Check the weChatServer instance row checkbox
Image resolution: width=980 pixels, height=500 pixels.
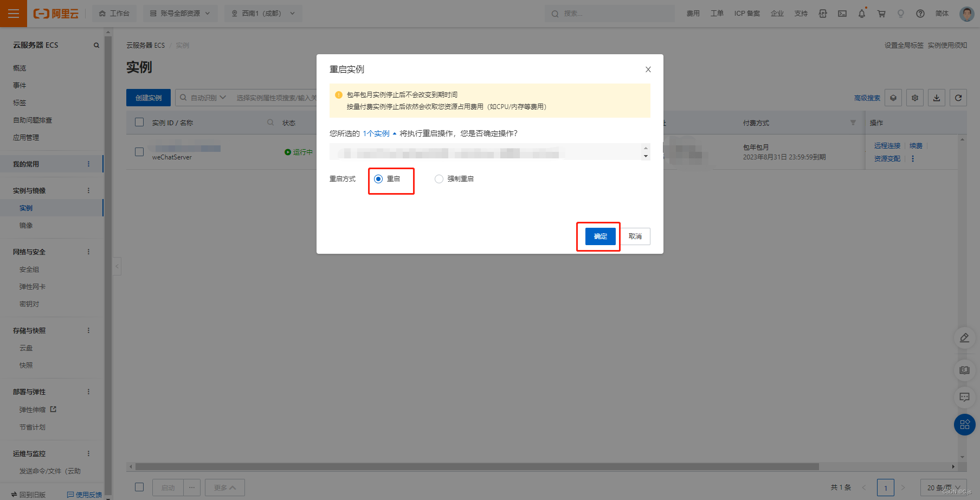coord(139,152)
